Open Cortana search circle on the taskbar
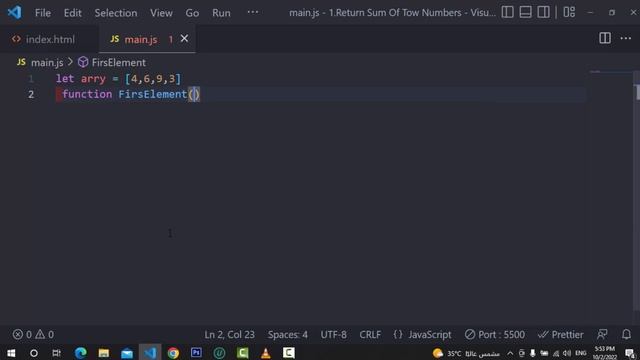The height and width of the screenshot is (360, 640). point(34,353)
